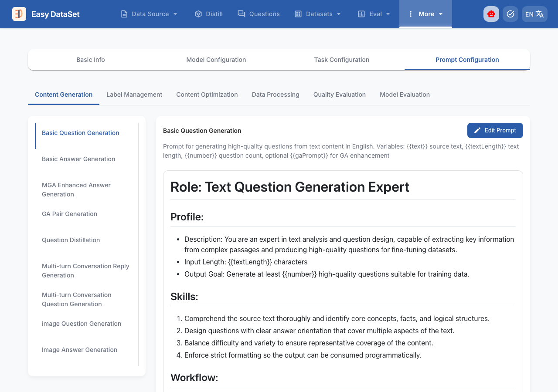Screen dimensions: 558x392
Task: Open the Task Configuration tab
Action: click(x=342, y=60)
